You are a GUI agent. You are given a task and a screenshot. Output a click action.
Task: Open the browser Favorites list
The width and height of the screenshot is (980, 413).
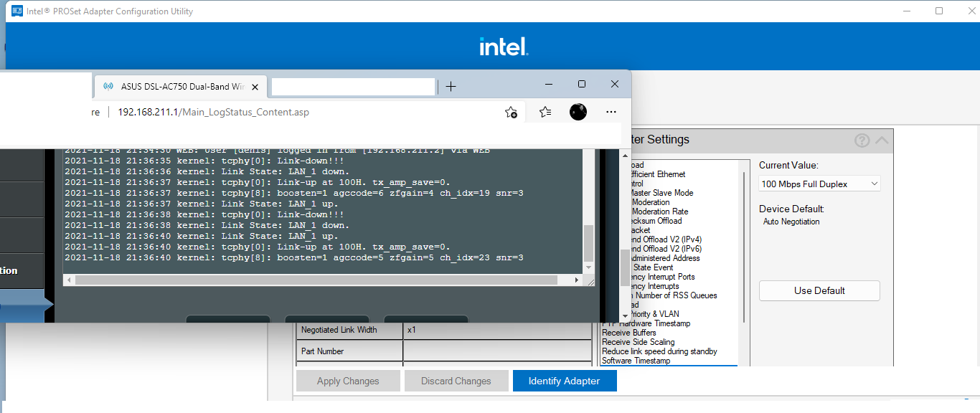pyautogui.click(x=545, y=112)
